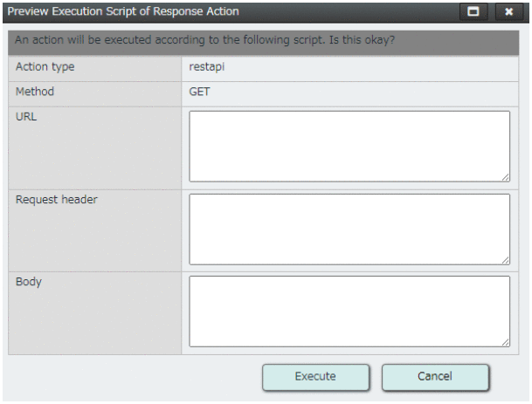Click the Execute button
532x404 pixels.
pos(315,376)
